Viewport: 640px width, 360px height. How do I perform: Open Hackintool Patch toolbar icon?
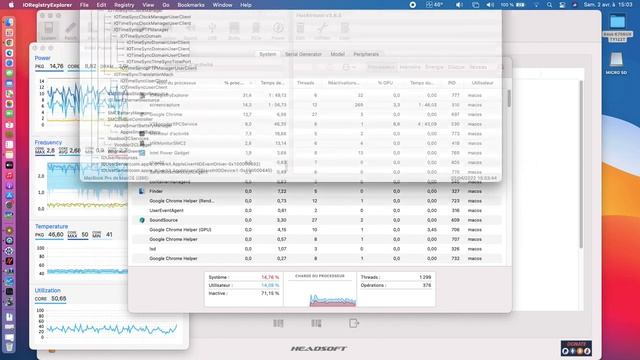[x=71, y=31]
